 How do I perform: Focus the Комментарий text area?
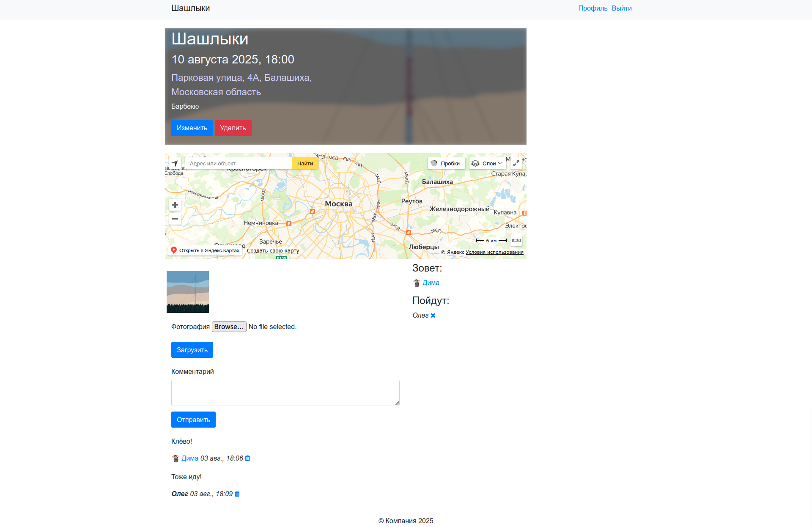click(x=285, y=393)
